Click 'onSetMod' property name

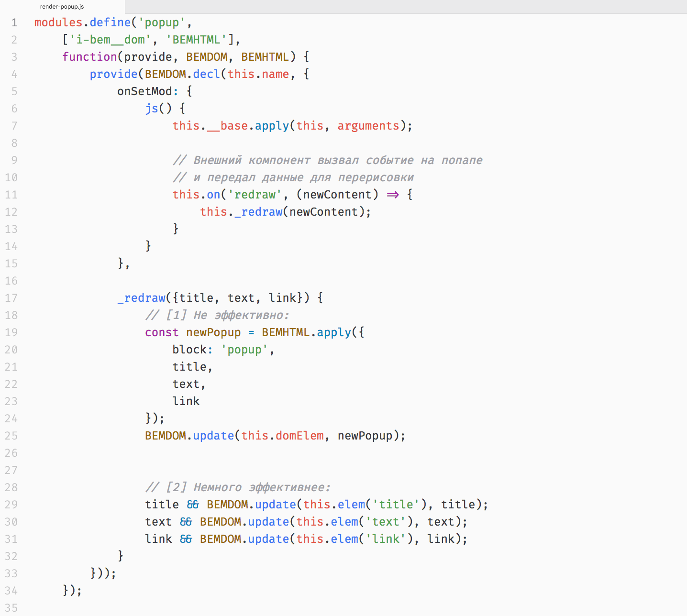tap(144, 91)
